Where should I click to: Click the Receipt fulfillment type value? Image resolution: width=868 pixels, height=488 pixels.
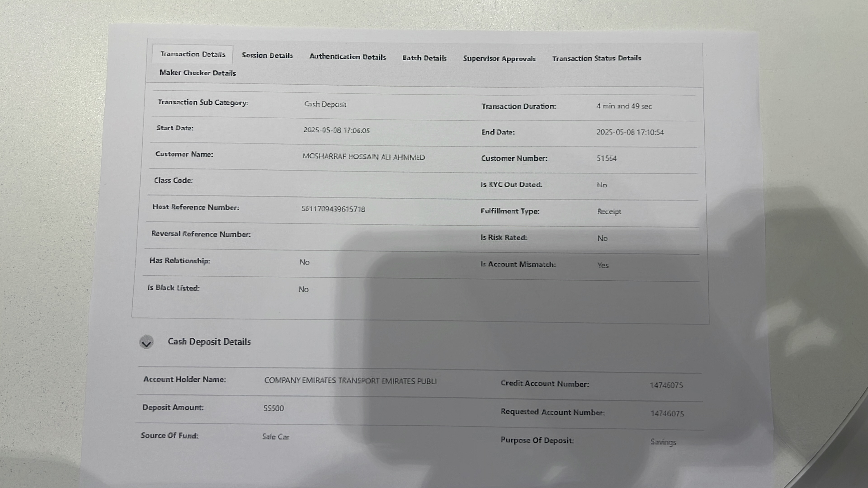coord(609,212)
